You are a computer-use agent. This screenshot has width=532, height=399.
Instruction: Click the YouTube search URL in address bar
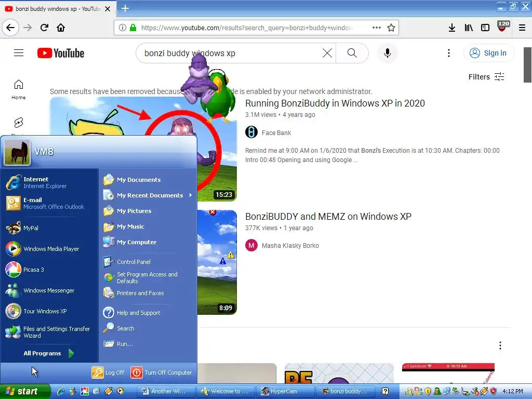tap(247, 28)
